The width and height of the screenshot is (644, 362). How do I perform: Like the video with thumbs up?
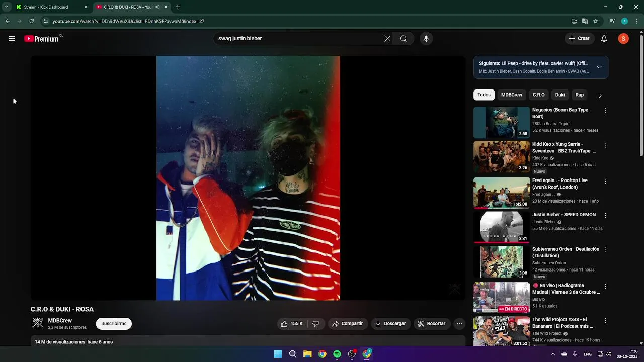[292, 324]
